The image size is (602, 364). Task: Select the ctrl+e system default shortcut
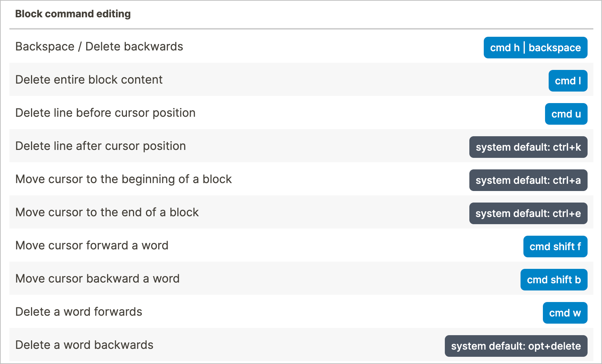pos(528,213)
